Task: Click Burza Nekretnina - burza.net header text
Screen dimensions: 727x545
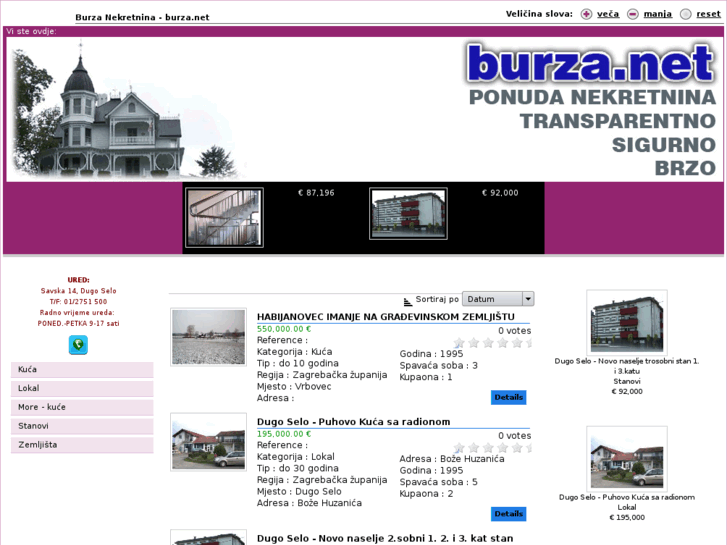Action: [142, 17]
